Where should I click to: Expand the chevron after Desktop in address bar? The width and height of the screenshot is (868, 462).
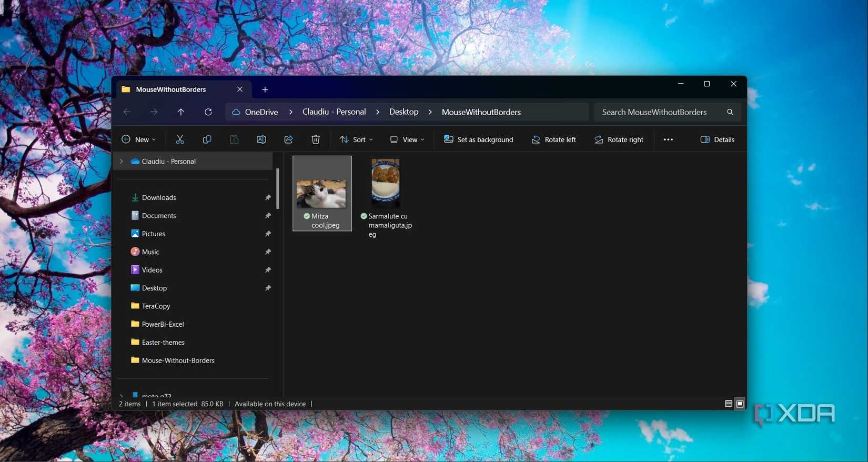point(430,112)
